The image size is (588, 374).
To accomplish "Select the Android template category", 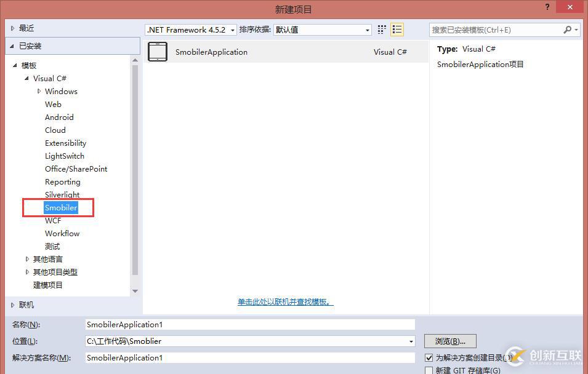I will click(59, 117).
